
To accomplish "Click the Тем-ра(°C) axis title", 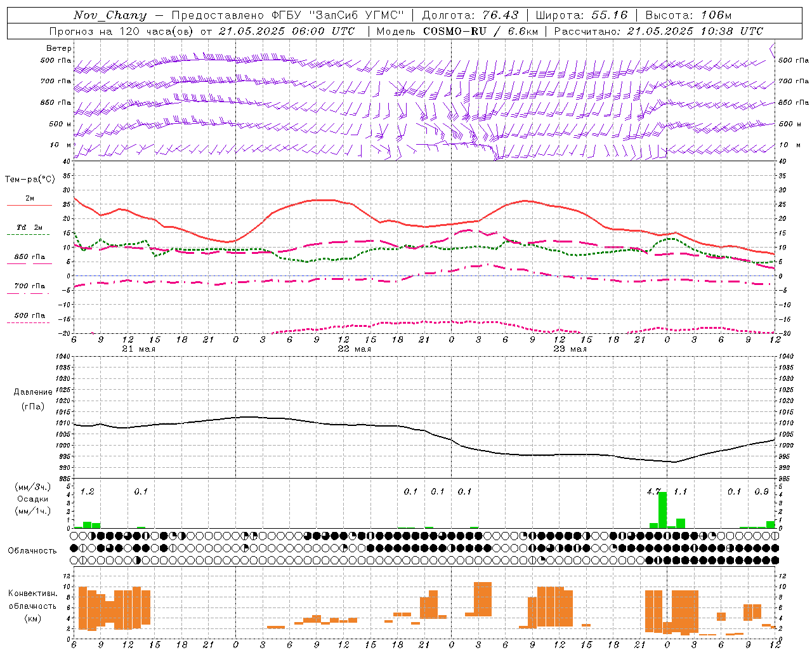I will [30, 180].
